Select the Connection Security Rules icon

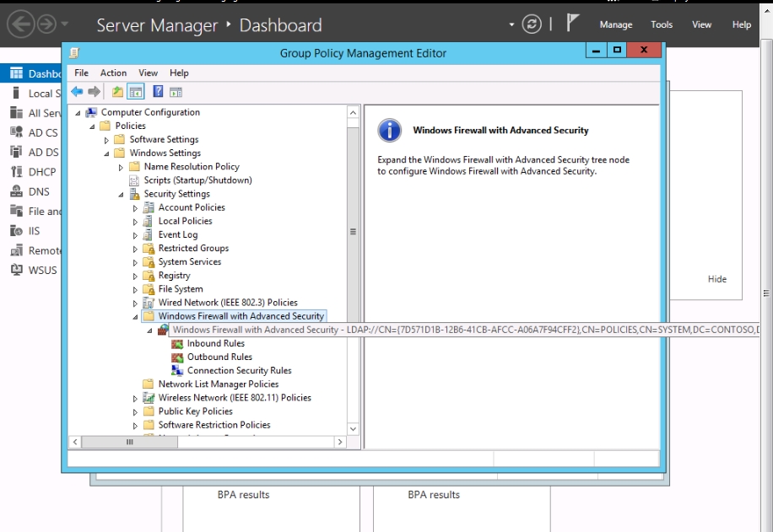click(x=177, y=370)
